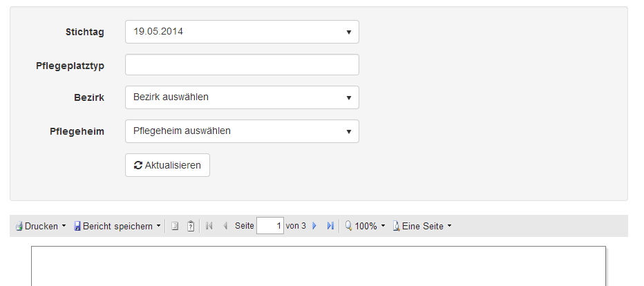Go to first report page
This screenshot has width=644, height=286.
[209, 226]
